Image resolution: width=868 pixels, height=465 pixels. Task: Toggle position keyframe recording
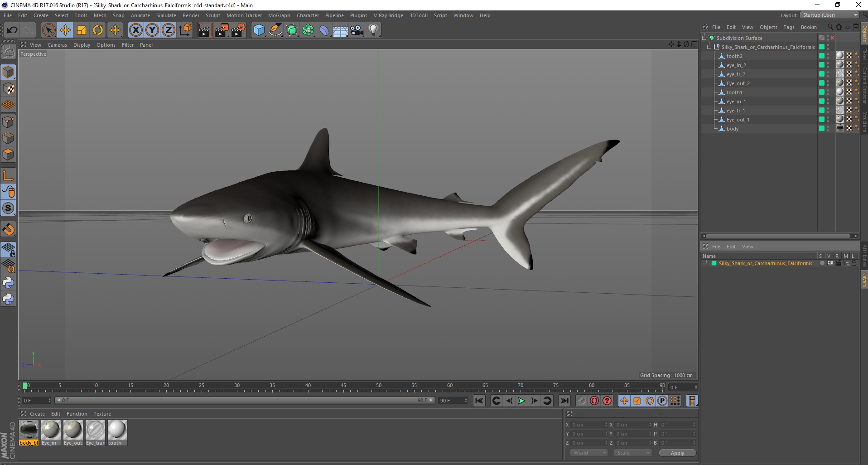(x=624, y=401)
